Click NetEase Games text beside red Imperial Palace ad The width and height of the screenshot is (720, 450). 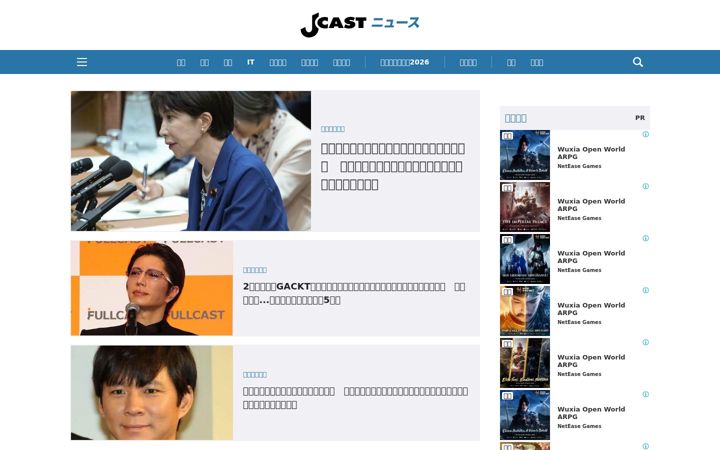(x=579, y=218)
